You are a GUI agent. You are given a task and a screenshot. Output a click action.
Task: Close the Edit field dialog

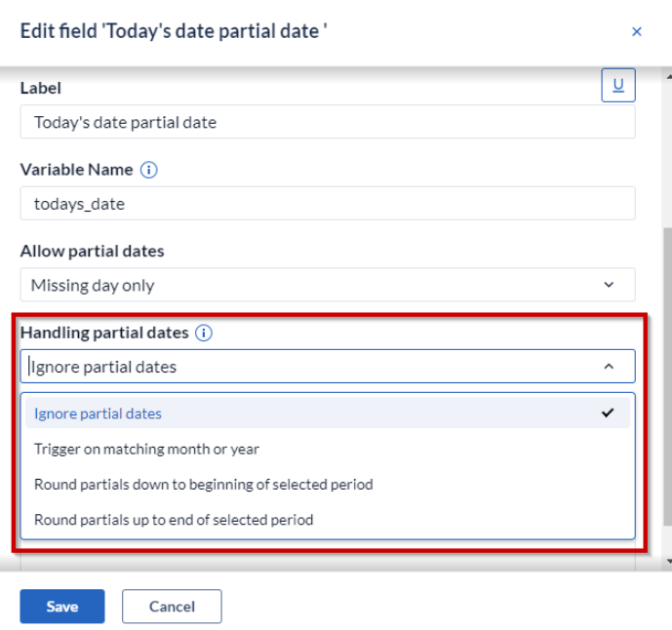tap(637, 32)
